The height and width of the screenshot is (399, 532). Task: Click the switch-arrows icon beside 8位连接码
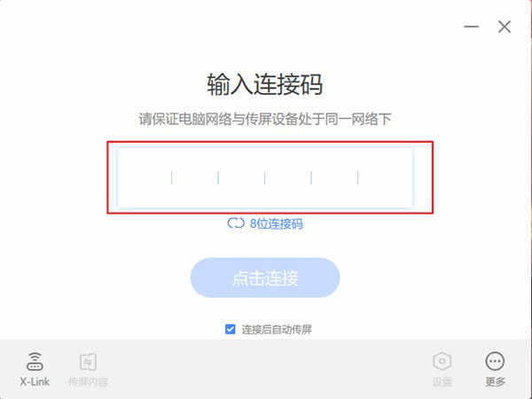click(236, 223)
